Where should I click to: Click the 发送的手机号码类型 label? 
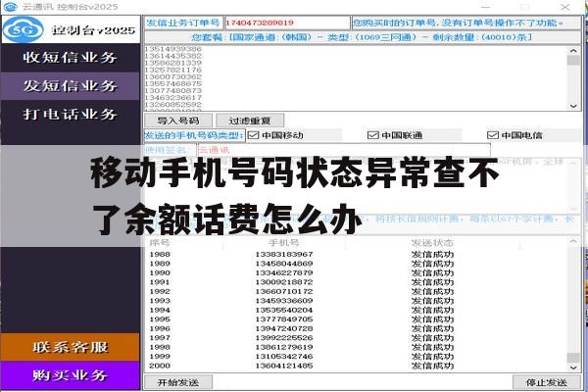coord(194,135)
